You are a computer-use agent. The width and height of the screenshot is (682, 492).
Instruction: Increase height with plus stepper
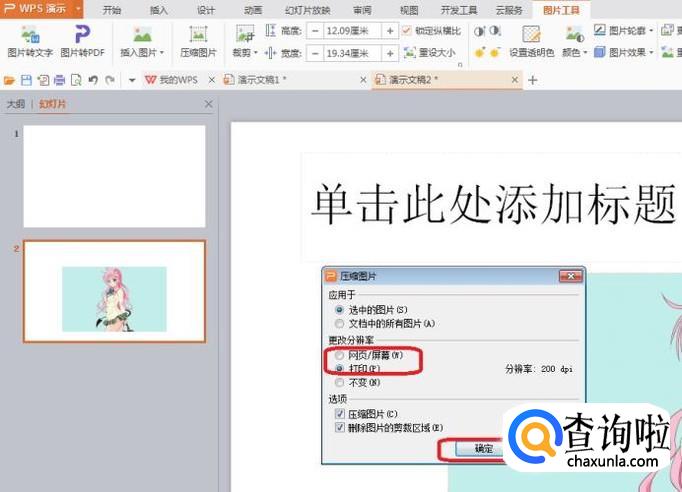point(390,31)
